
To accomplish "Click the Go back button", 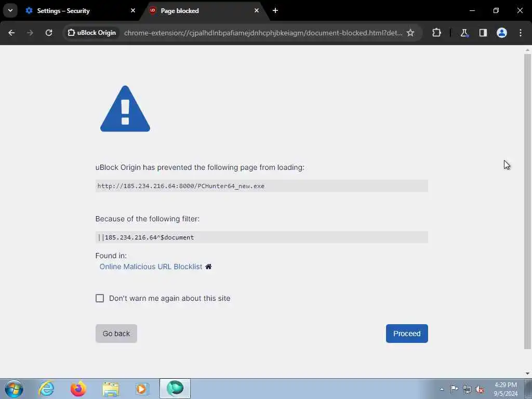I will click(x=116, y=334).
